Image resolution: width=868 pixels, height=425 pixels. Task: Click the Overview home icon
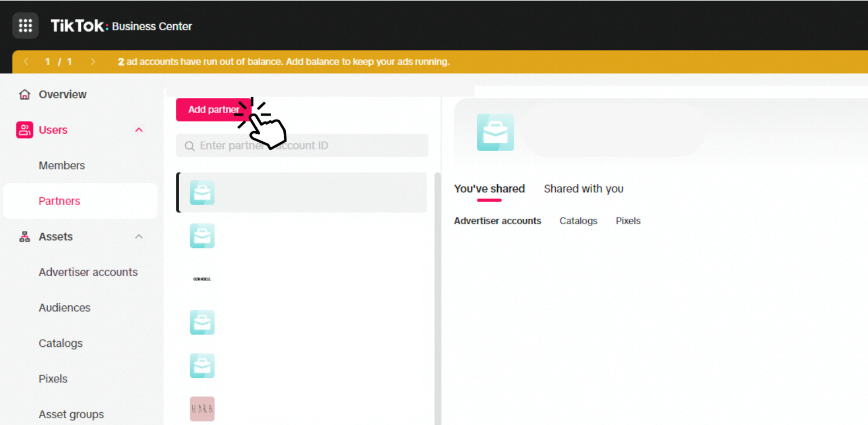click(x=24, y=94)
